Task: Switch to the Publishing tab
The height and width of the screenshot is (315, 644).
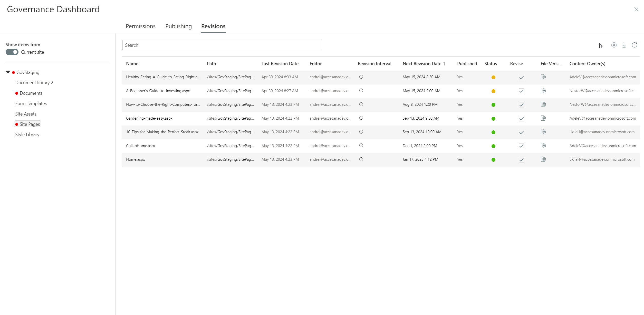Action: 178,26
